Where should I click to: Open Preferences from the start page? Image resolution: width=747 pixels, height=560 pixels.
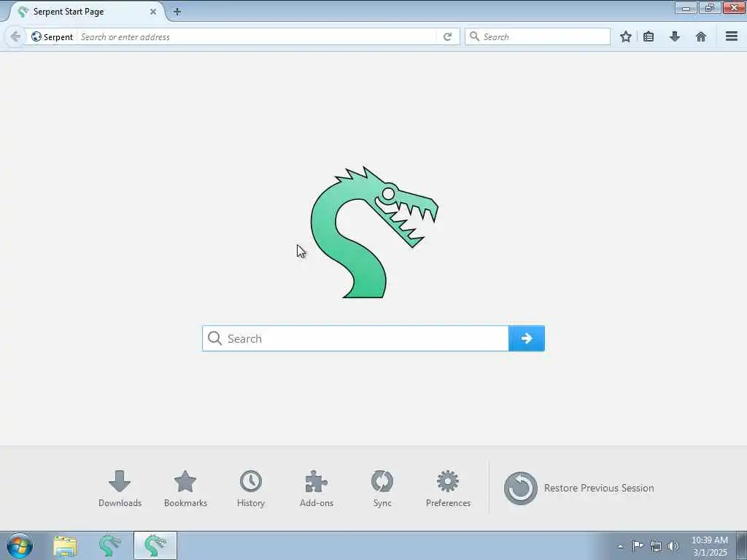(x=448, y=489)
